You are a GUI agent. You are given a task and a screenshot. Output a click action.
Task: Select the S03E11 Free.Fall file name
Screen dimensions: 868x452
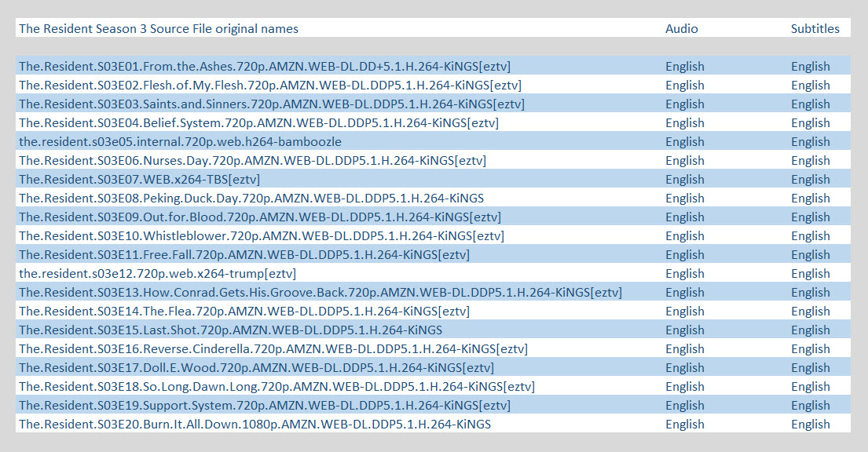pyautogui.click(x=244, y=254)
